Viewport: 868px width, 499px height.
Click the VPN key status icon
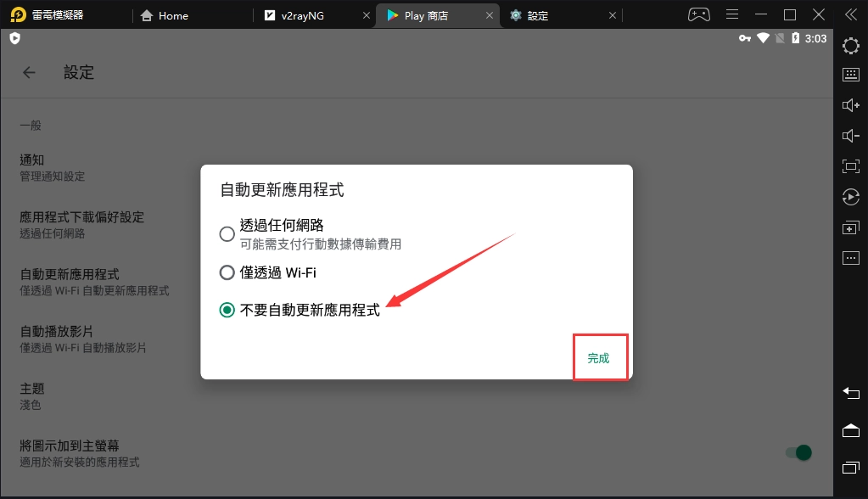coord(745,38)
